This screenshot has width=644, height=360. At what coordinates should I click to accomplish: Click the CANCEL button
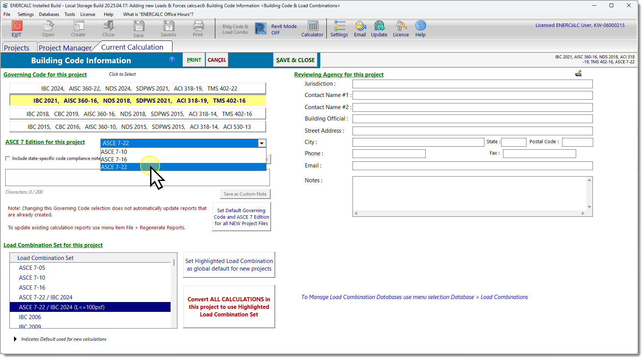pyautogui.click(x=217, y=60)
